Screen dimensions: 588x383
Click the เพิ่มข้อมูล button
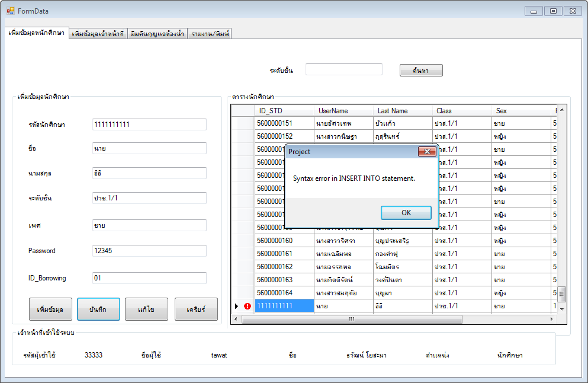50,309
